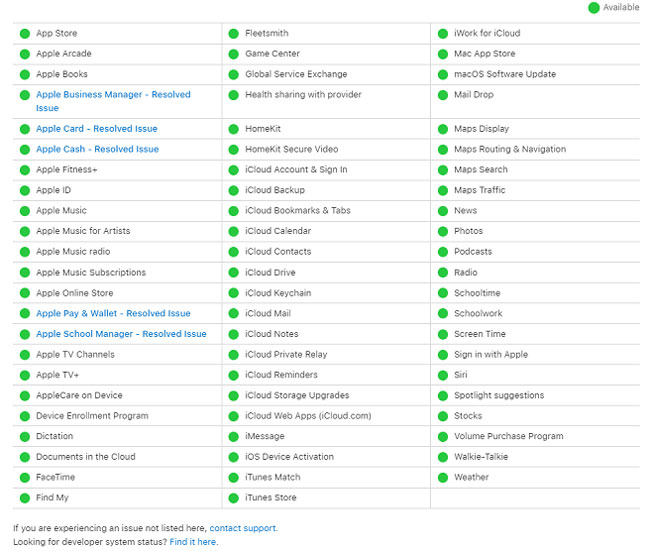Click status dot beside Apple Fitness+
This screenshot has width=650, height=551.
(25, 170)
